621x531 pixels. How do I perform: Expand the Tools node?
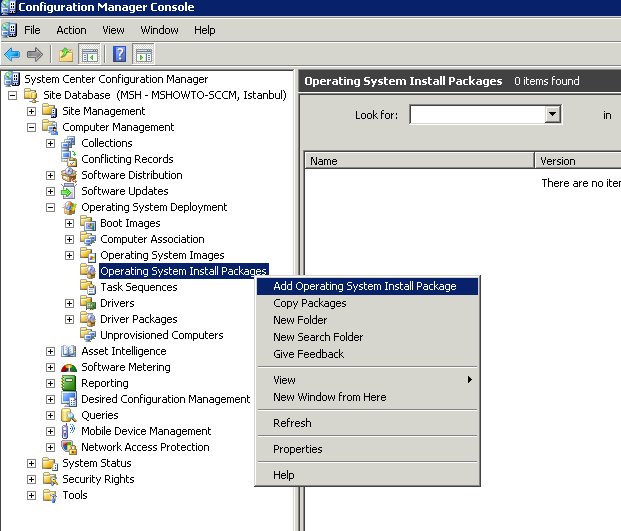click(x=32, y=495)
